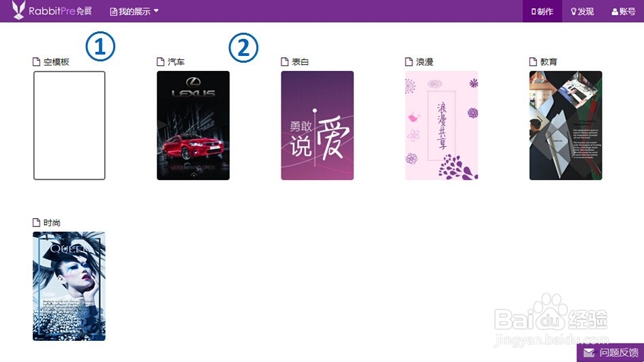This screenshot has height=362, width=644.
Task: Choose the Lexus 汽车 template thumbnail
Action: click(193, 125)
